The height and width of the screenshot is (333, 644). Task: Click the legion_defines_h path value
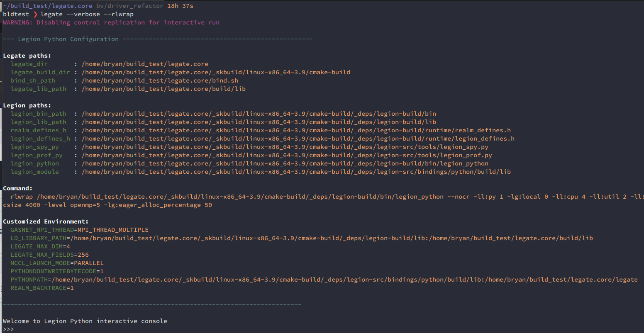(x=298, y=139)
